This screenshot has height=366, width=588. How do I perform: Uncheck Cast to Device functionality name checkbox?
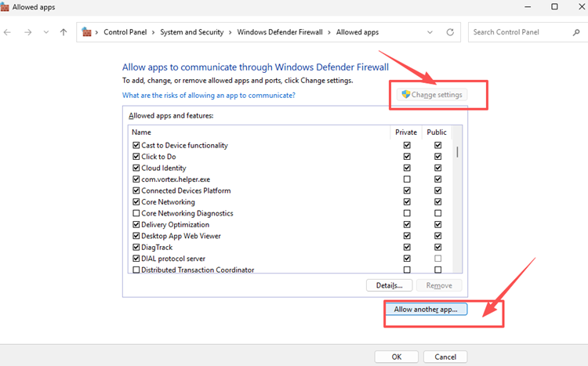tap(136, 145)
